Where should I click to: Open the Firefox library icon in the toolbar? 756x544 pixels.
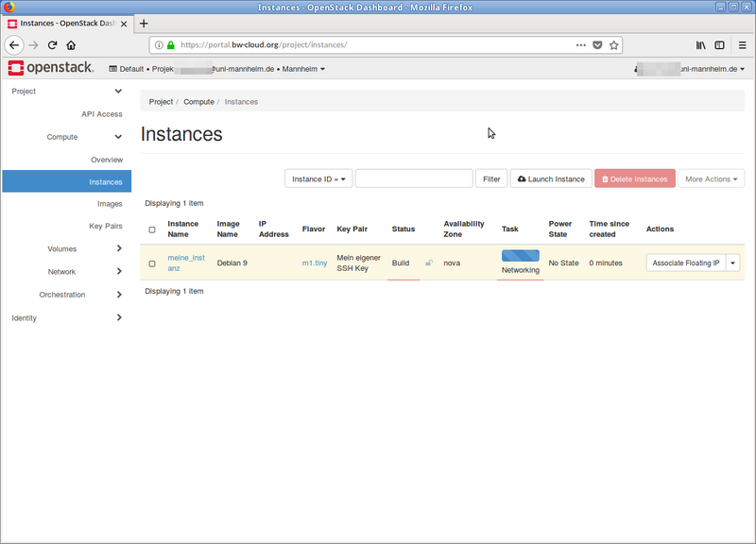700,44
